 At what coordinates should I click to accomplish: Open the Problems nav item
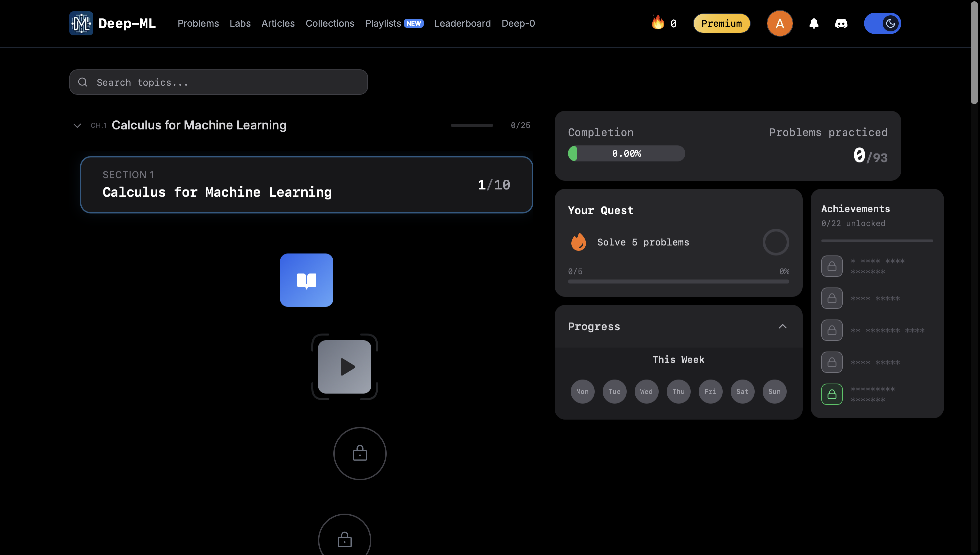tap(198, 23)
